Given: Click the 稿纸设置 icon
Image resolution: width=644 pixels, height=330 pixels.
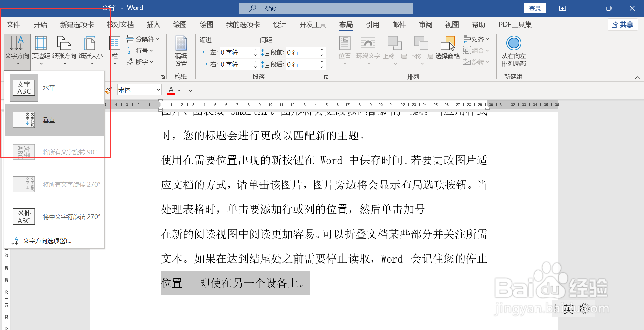Looking at the screenshot, I should tap(181, 44).
